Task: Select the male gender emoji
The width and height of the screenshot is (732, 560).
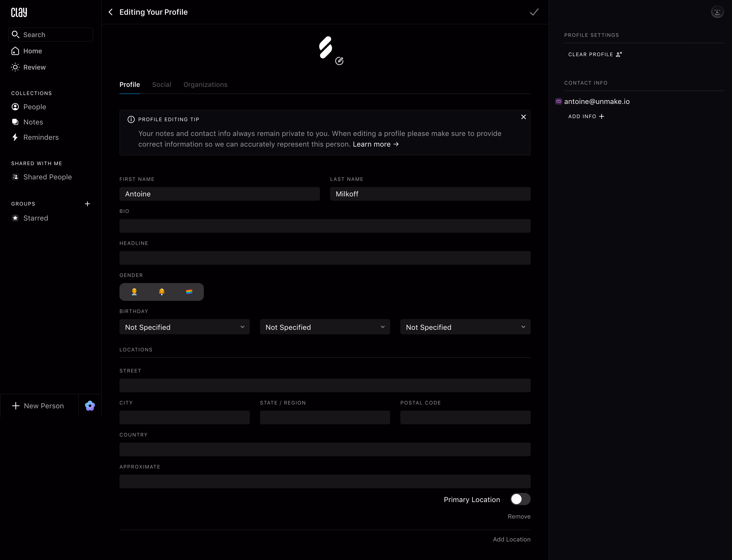Action: click(134, 292)
